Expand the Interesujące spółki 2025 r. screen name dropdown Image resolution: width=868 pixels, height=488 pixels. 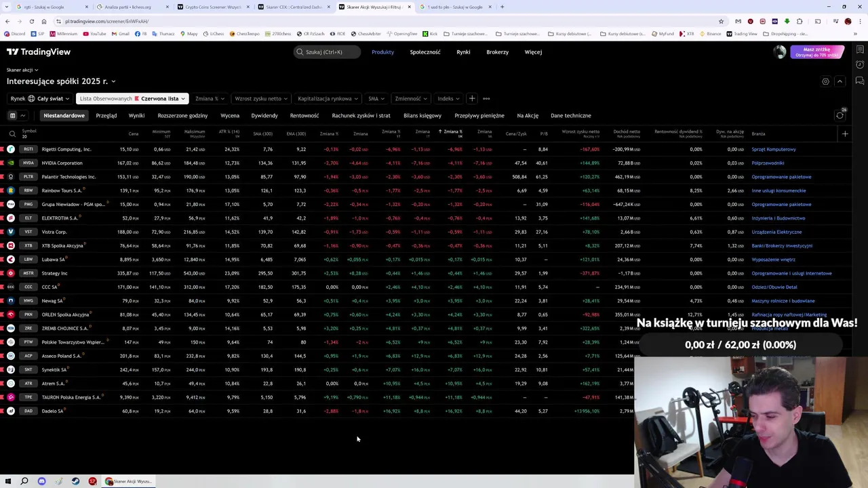(x=61, y=81)
